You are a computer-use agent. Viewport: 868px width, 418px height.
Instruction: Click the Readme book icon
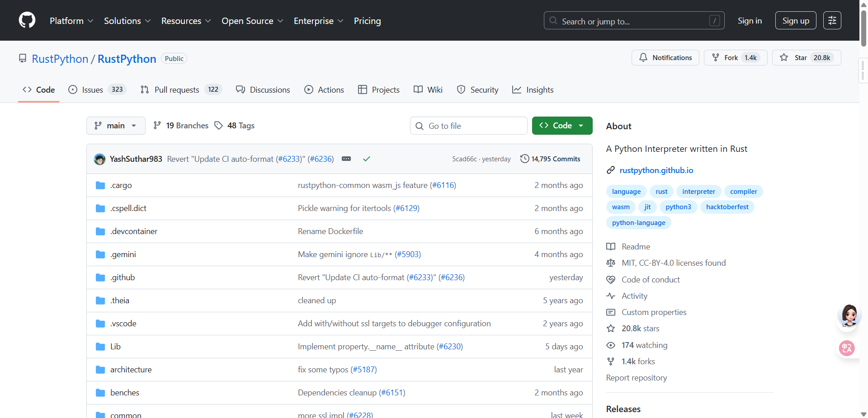click(611, 247)
